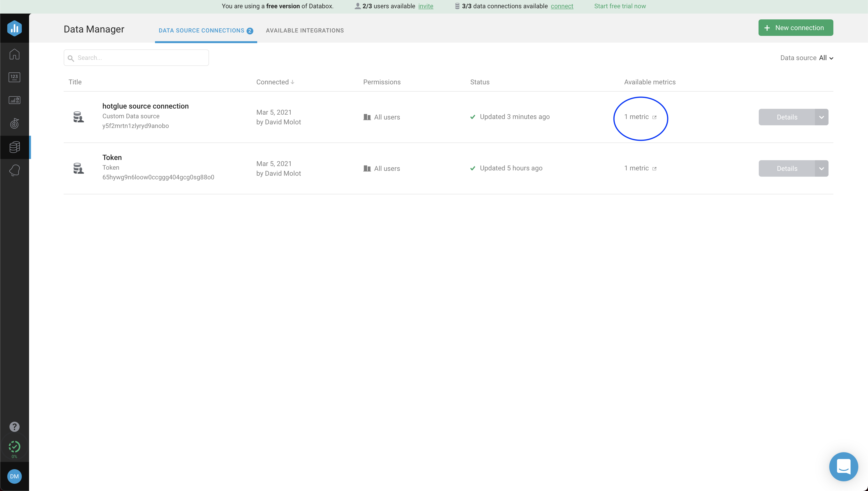This screenshot has height=491, width=868.
Task: Open the Databox logo home icon
Action: (15, 28)
